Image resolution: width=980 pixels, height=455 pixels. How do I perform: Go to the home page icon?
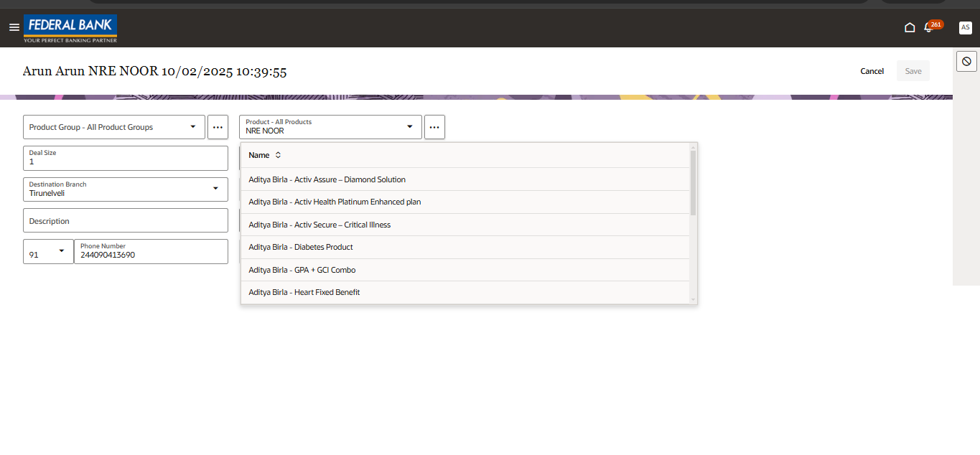pyautogui.click(x=910, y=27)
